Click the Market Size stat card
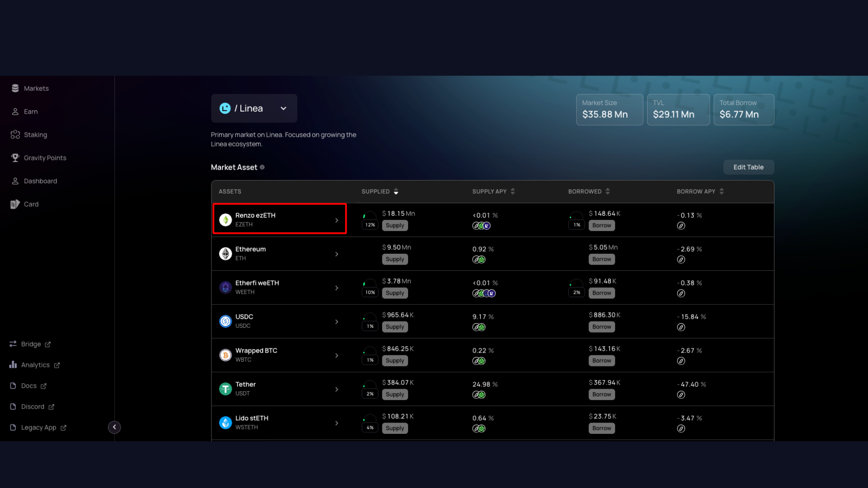 pos(610,110)
